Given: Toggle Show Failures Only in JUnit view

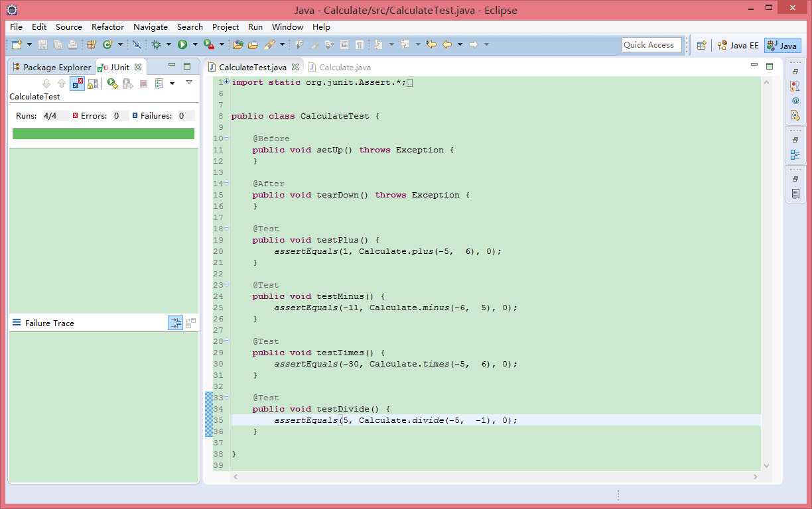Looking at the screenshot, I should 77,84.
